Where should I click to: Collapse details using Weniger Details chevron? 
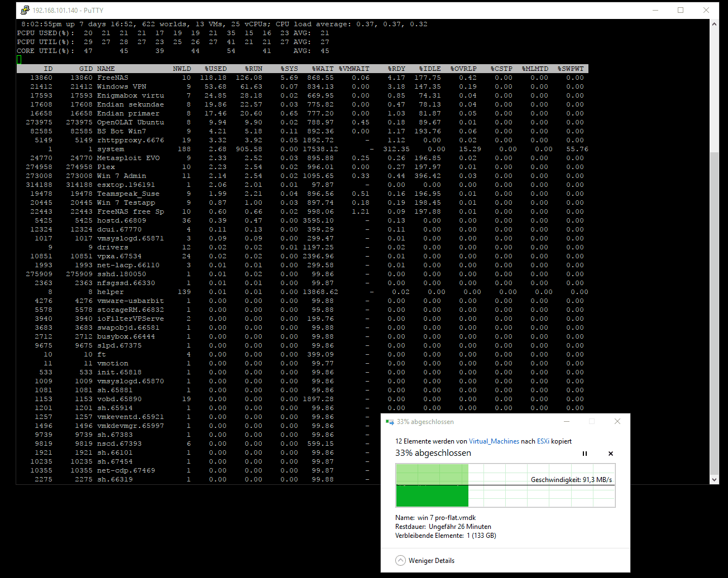point(400,561)
